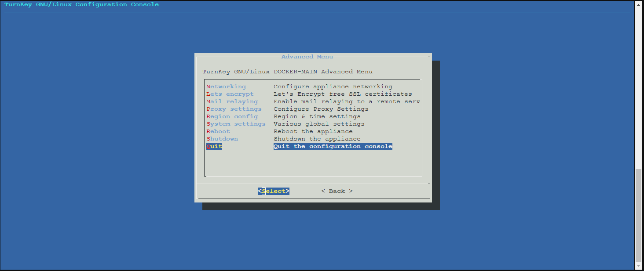
Task: Click 'Configure appliance networking' description
Action: 333,87
